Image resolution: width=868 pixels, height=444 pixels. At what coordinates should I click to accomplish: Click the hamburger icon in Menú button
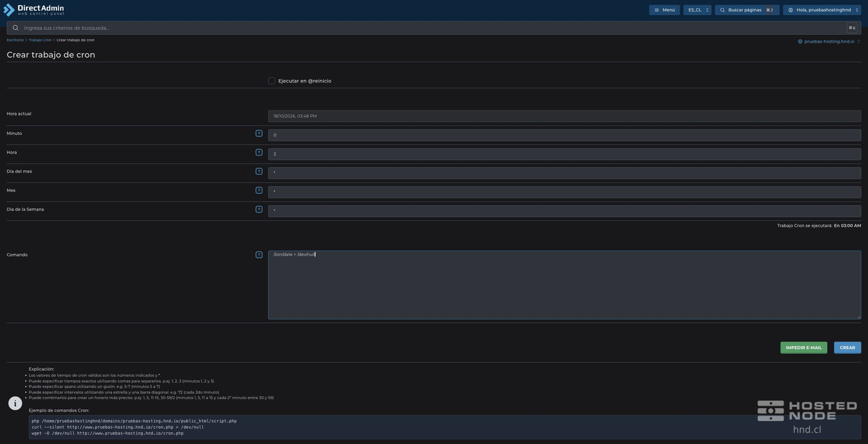(x=657, y=10)
